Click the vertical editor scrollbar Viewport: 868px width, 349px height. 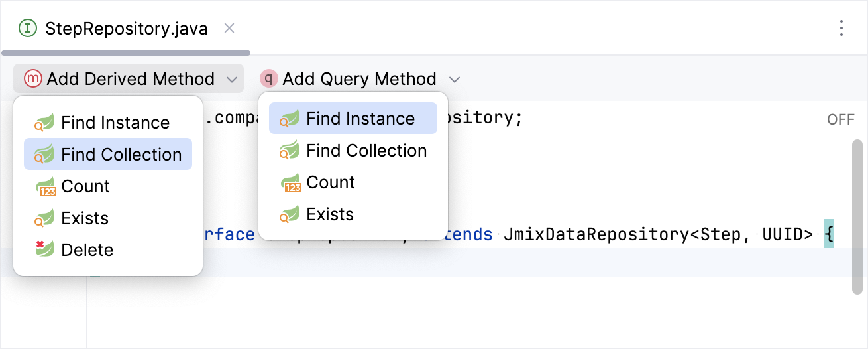857,216
